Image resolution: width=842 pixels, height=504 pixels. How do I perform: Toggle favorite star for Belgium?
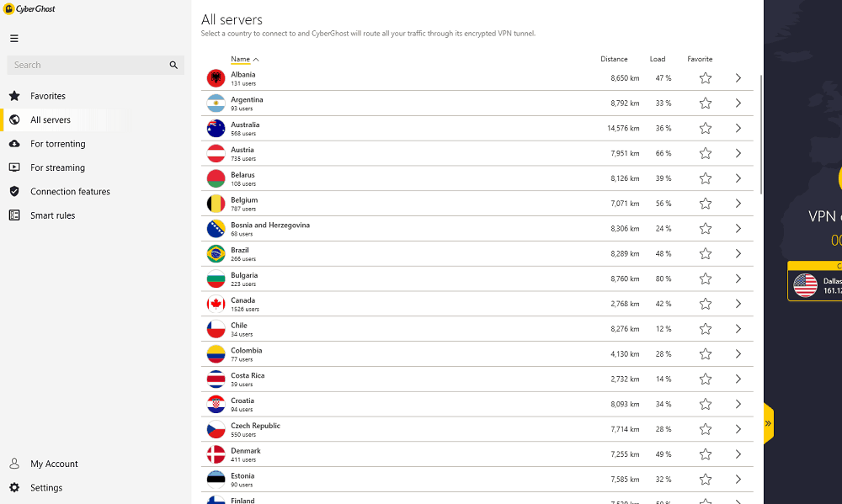(706, 204)
